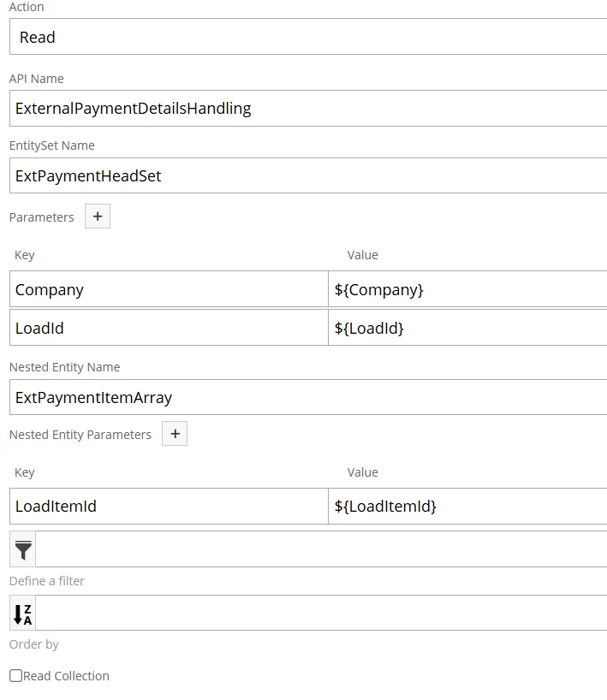Edit Nested Entity Name ExtPaymentItemArray field
This screenshot has height=700, width=607.
[x=308, y=397]
